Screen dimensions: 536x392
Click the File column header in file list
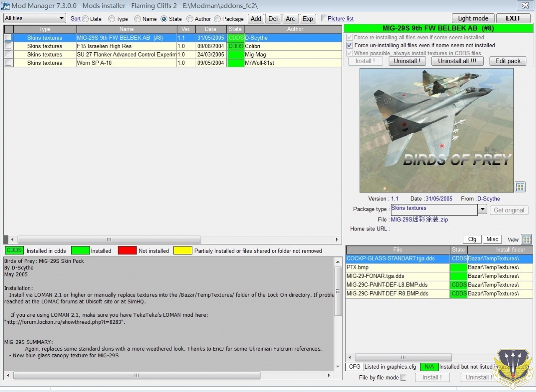[x=398, y=250]
